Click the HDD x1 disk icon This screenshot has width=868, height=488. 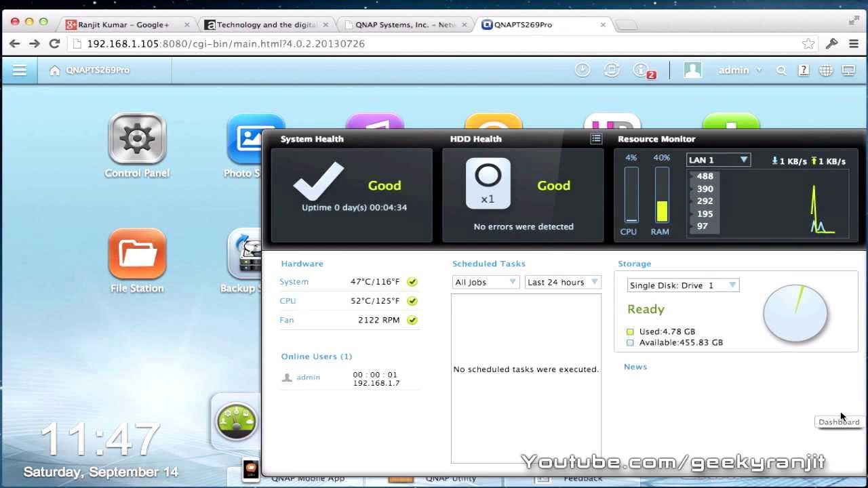click(488, 183)
